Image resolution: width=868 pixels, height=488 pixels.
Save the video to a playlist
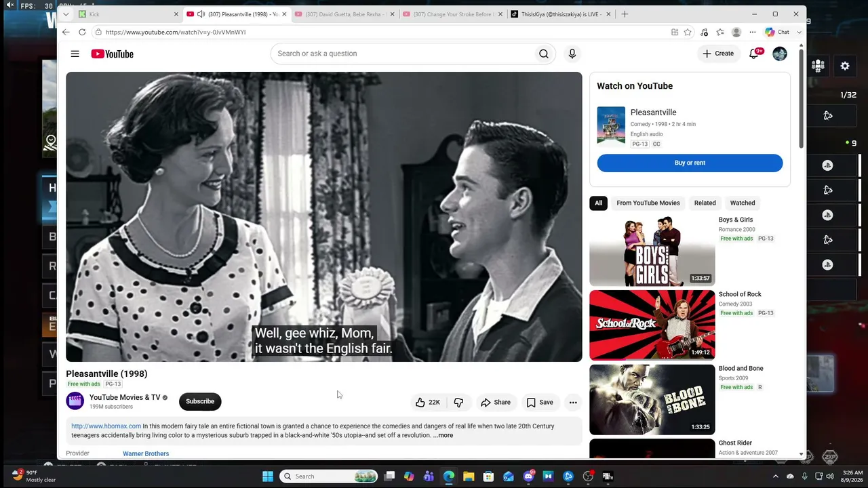coord(540,402)
